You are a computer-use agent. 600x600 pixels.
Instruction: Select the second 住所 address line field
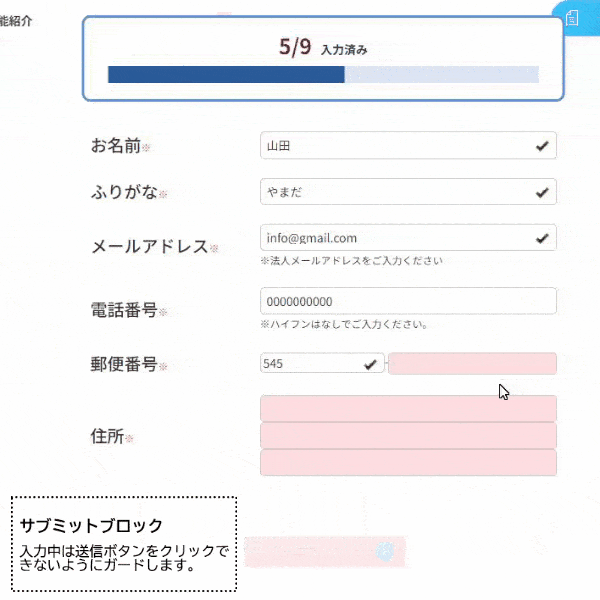click(x=407, y=435)
